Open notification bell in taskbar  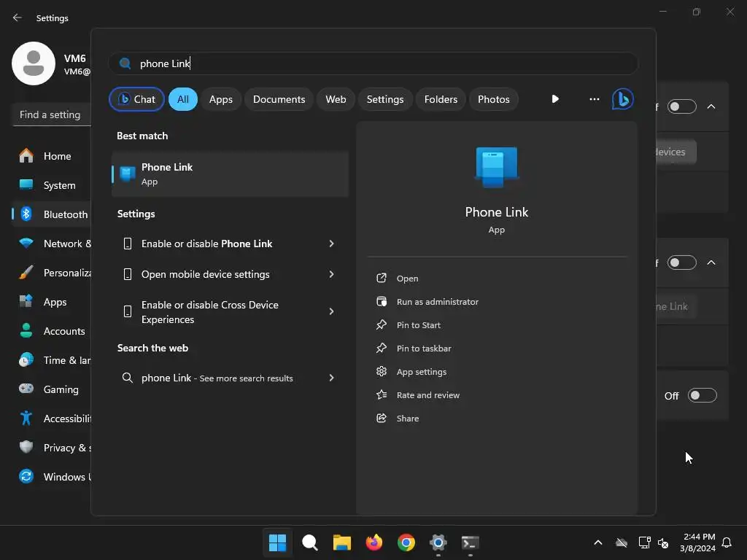click(727, 542)
